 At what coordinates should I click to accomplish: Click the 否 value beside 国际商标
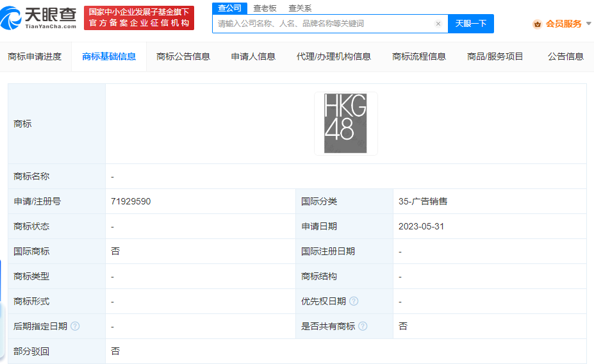(x=115, y=251)
